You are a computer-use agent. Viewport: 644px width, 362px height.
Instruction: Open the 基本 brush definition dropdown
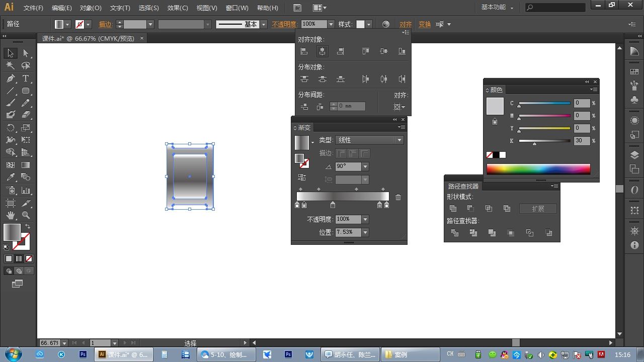pyautogui.click(x=263, y=24)
